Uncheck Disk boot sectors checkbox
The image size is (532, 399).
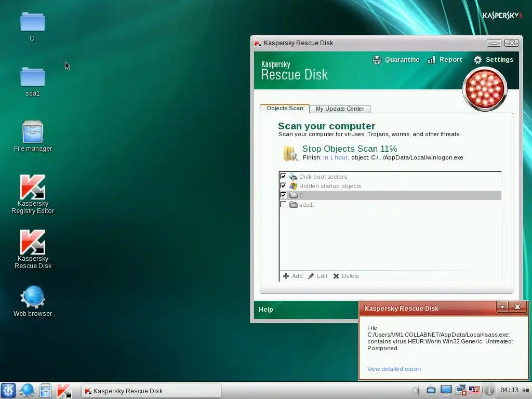pyautogui.click(x=283, y=176)
